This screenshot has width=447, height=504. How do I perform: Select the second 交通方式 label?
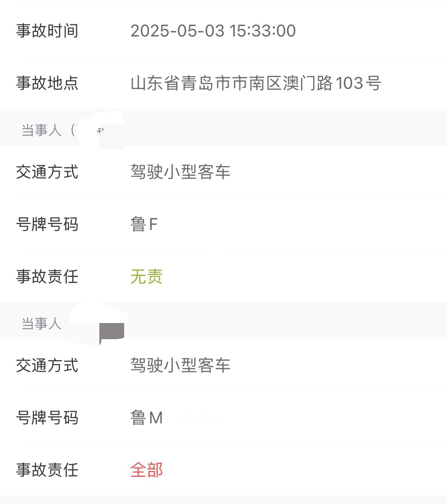pos(47,365)
